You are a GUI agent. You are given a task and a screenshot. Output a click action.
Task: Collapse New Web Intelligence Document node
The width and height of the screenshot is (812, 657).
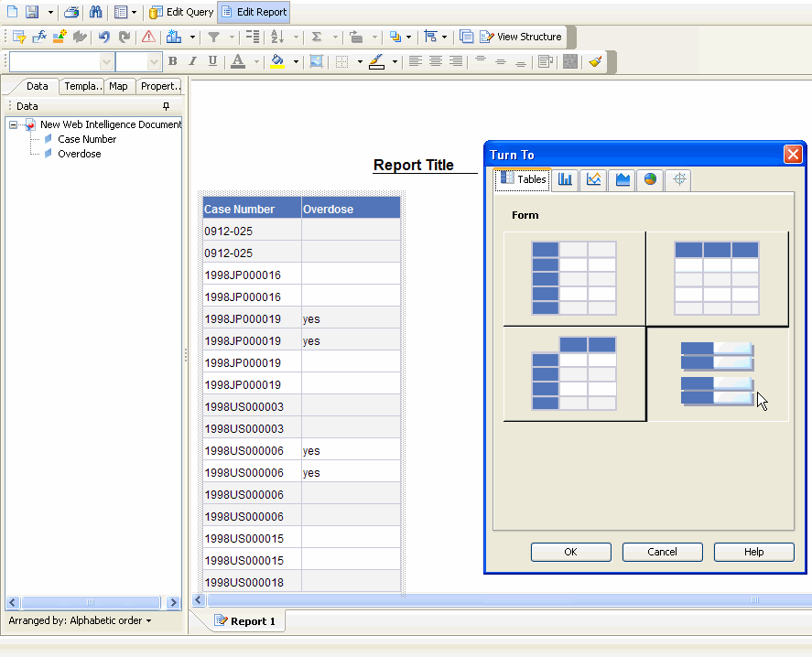tap(14, 124)
